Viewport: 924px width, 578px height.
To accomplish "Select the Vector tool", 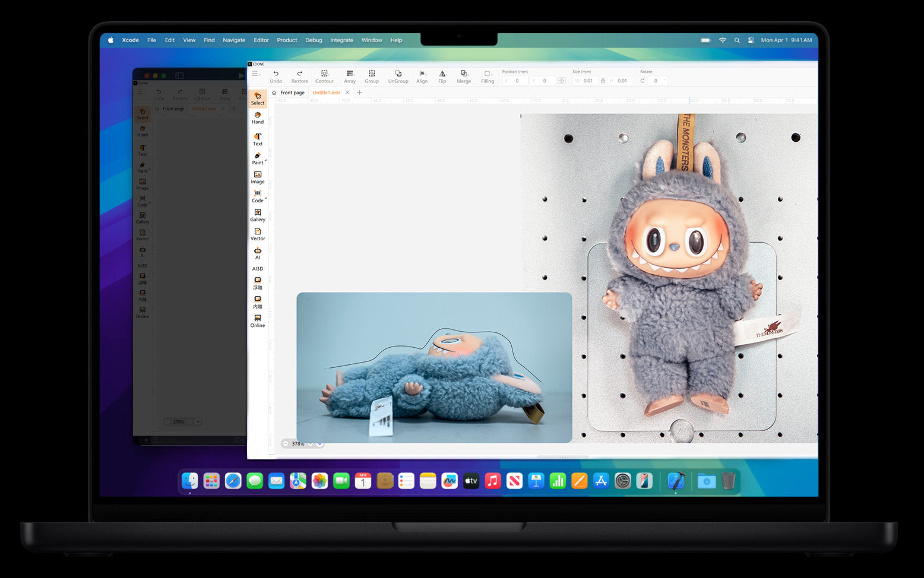I will coord(257,234).
